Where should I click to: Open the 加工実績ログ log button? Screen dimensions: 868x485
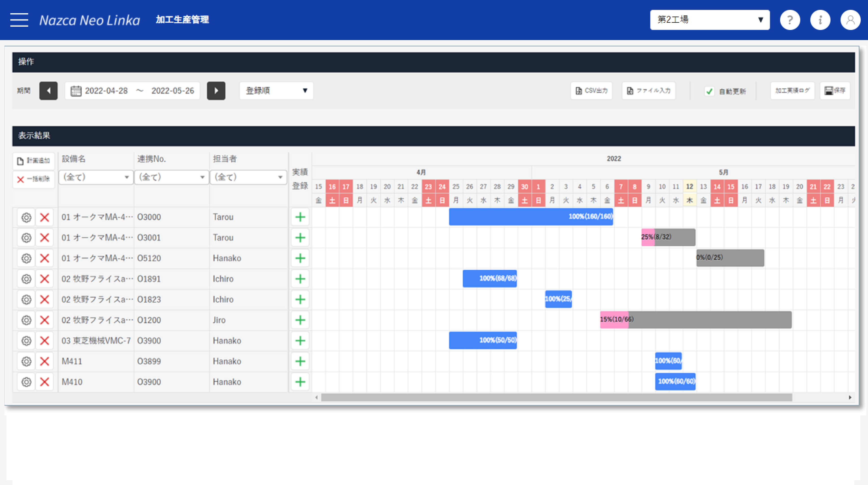coord(792,91)
